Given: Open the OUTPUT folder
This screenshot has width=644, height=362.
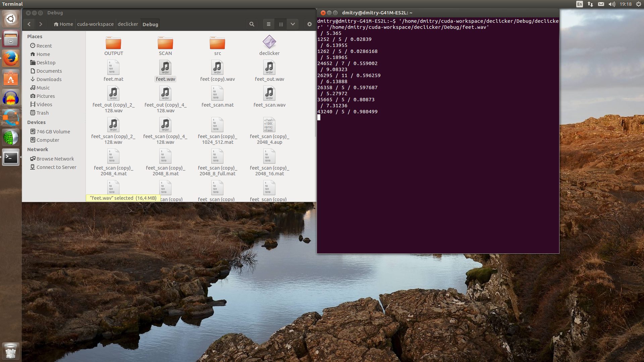Looking at the screenshot, I should (x=113, y=44).
